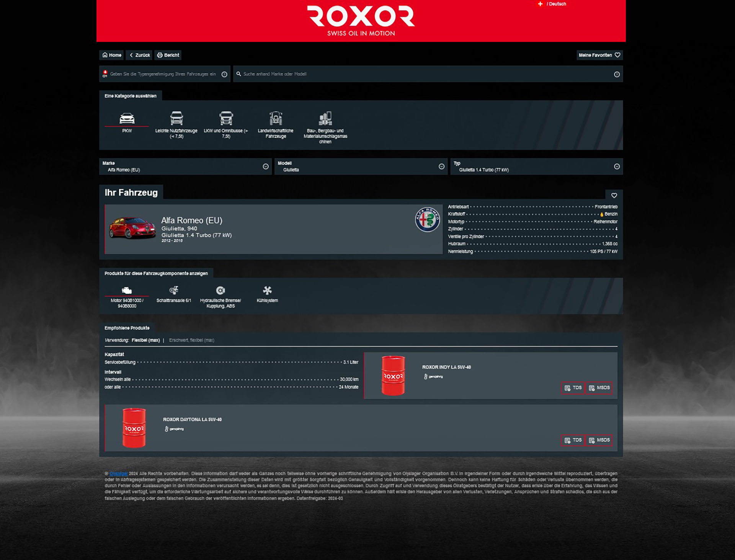Viewport: 735px width, 560px height.
Task: Open ROXOR INDY LA 5W-40 product title
Action: click(x=446, y=367)
